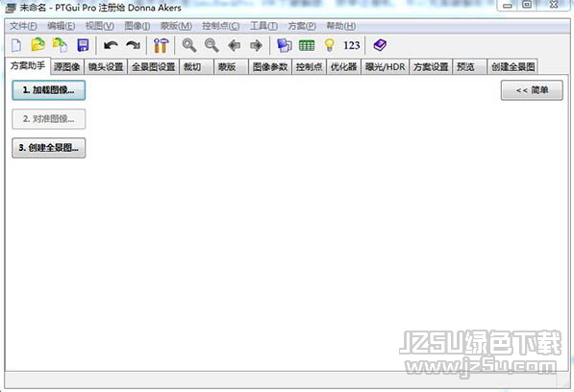Switch to the 控制点 tab

pyautogui.click(x=309, y=67)
